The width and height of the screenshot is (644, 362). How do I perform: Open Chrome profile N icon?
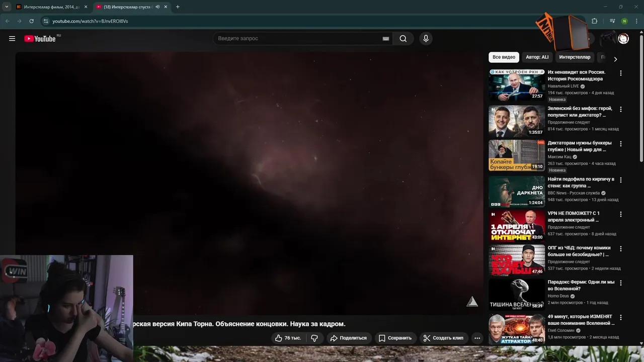coord(624,21)
